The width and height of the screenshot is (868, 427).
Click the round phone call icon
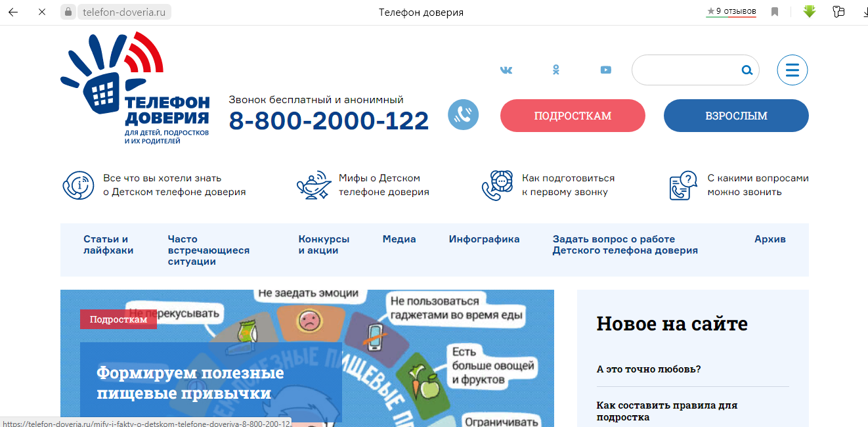click(463, 115)
